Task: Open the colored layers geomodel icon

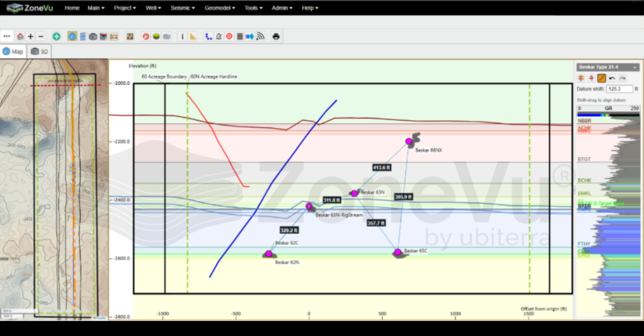Action: point(104,36)
